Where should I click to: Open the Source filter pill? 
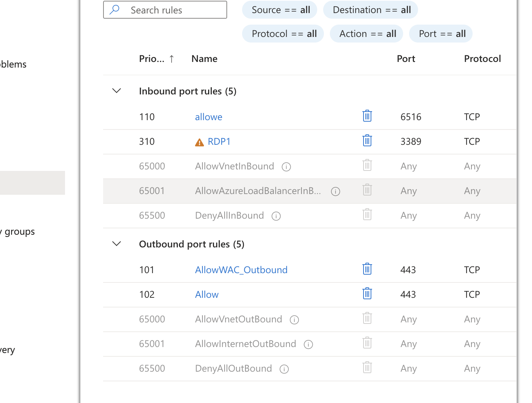[x=279, y=10]
